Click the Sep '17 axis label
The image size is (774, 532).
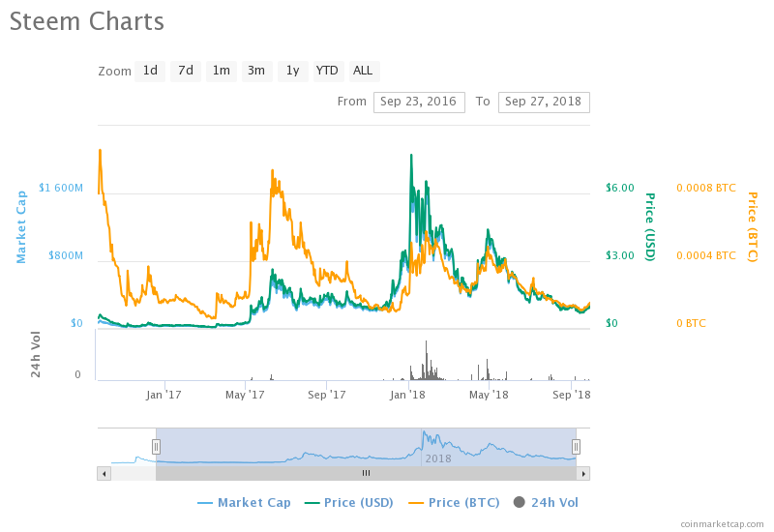[x=326, y=396]
